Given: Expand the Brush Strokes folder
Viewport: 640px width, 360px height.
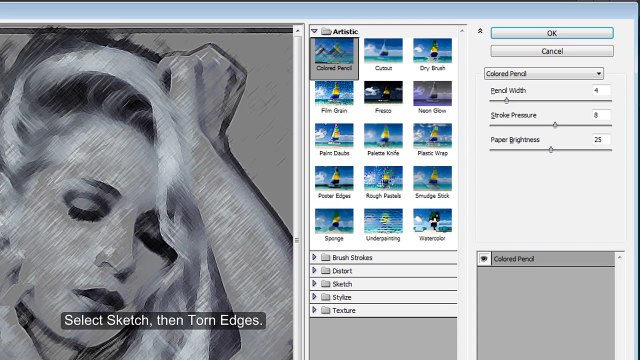Looking at the screenshot, I should tap(314, 257).
